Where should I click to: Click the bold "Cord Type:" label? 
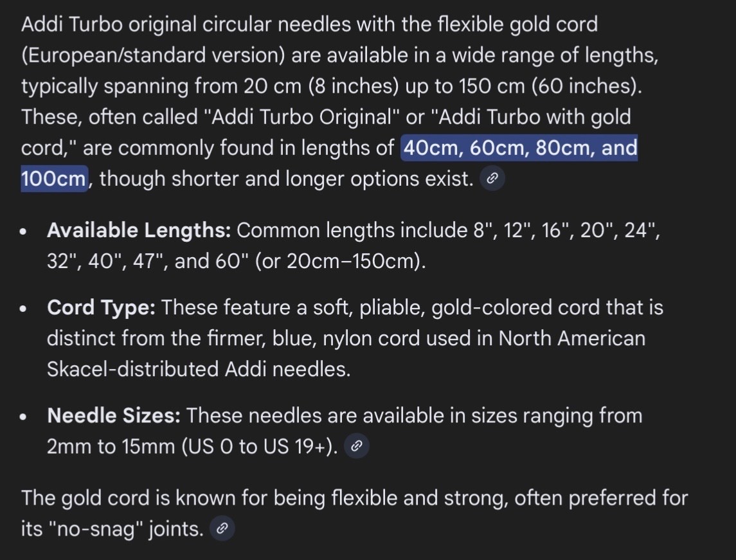pyautogui.click(x=101, y=308)
